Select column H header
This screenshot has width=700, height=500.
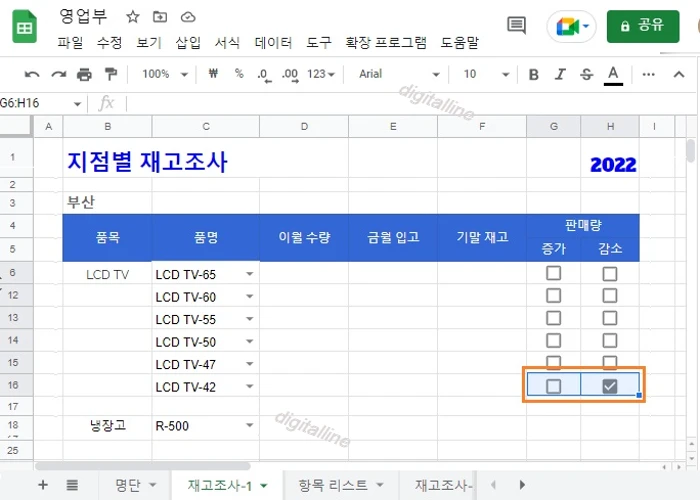click(x=610, y=126)
